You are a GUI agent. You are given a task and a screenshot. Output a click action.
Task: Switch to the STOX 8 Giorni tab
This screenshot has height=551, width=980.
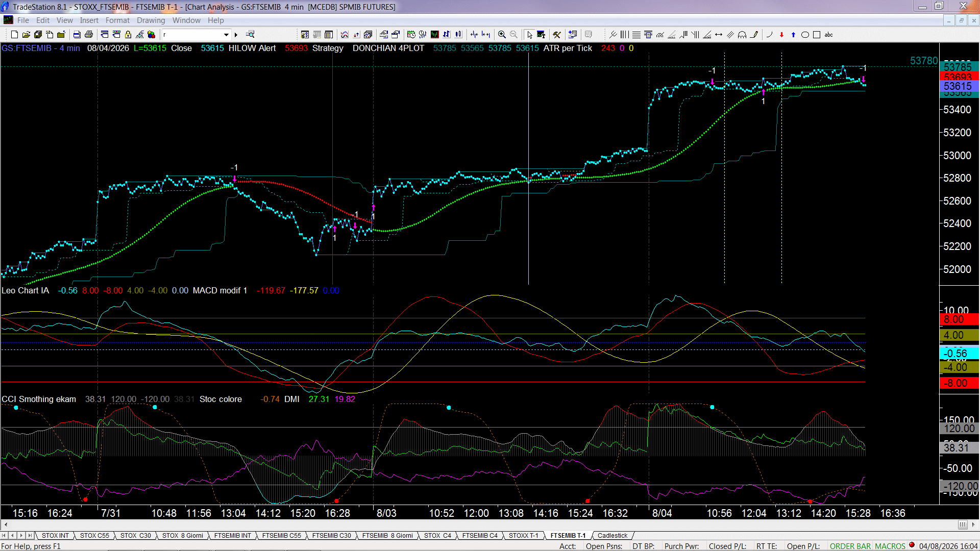pyautogui.click(x=183, y=536)
